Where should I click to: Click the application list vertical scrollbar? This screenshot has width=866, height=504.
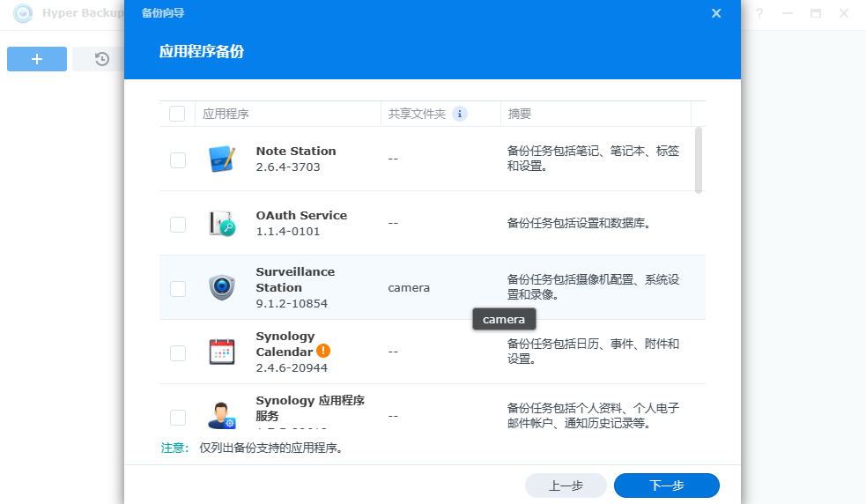tap(699, 160)
